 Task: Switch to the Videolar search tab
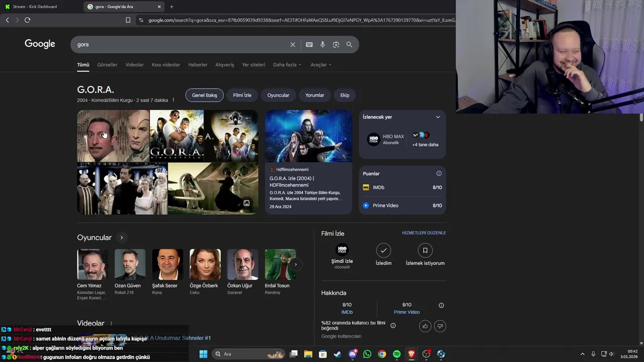[x=134, y=65]
